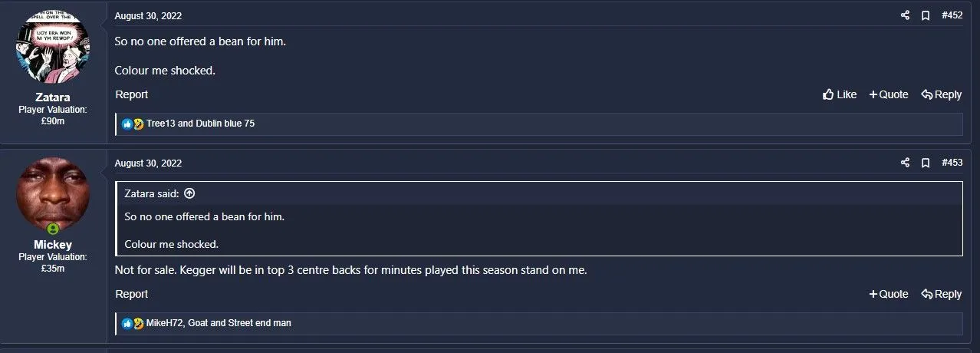The image size is (980, 353).
Task: Bookmark post #452
Action: (x=926, y=15)
